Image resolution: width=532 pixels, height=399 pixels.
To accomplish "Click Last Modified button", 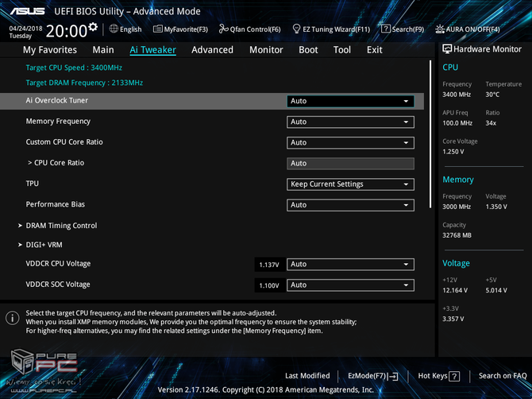I will [307, 376].
